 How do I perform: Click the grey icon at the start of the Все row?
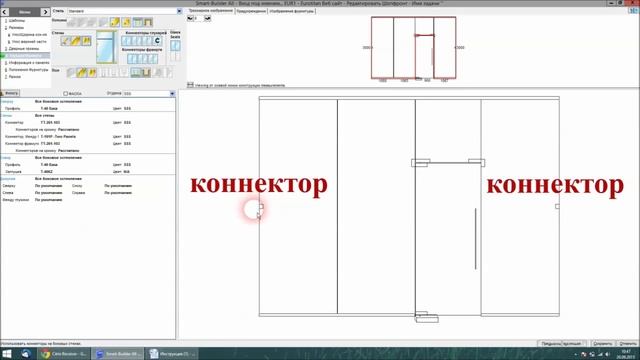pyautogui.click(x=70, y=73)
